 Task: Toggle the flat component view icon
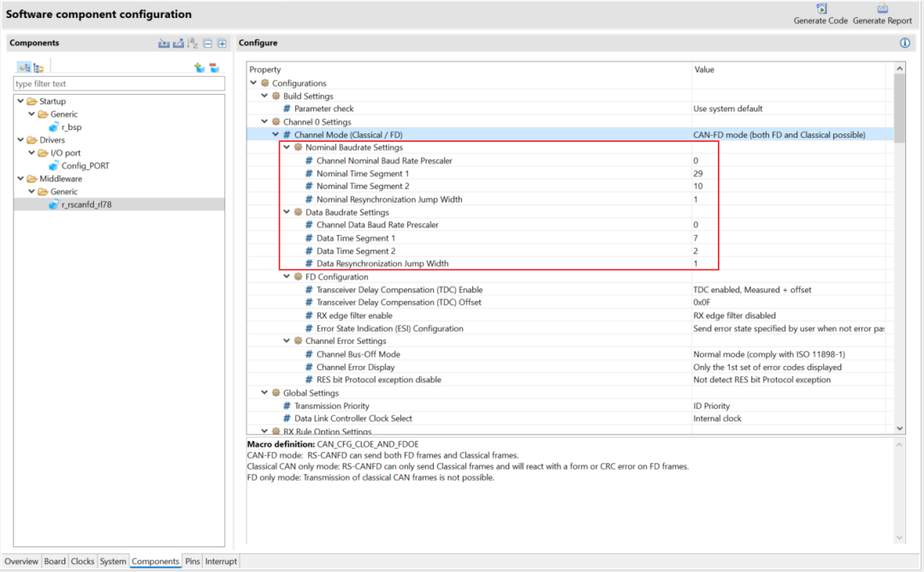[38, 68]
